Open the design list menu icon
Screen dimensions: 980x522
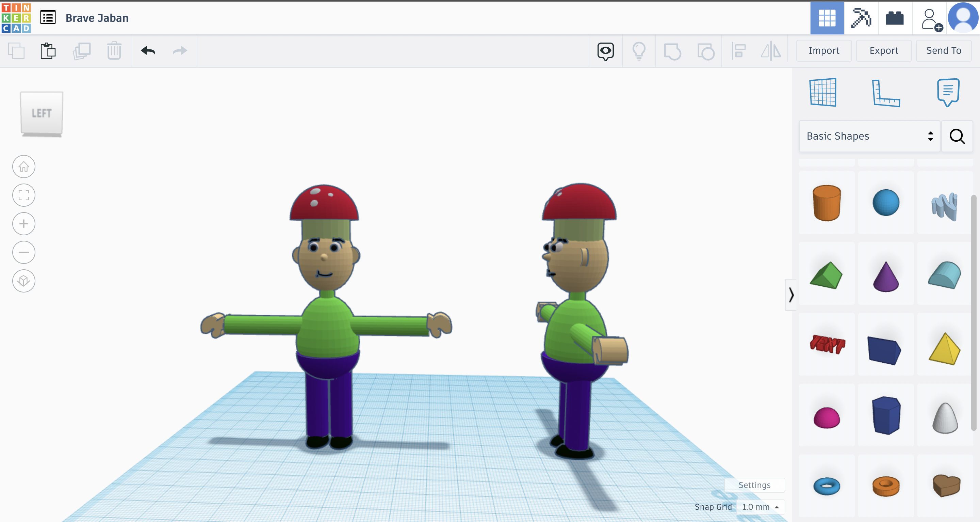(48, 17)
